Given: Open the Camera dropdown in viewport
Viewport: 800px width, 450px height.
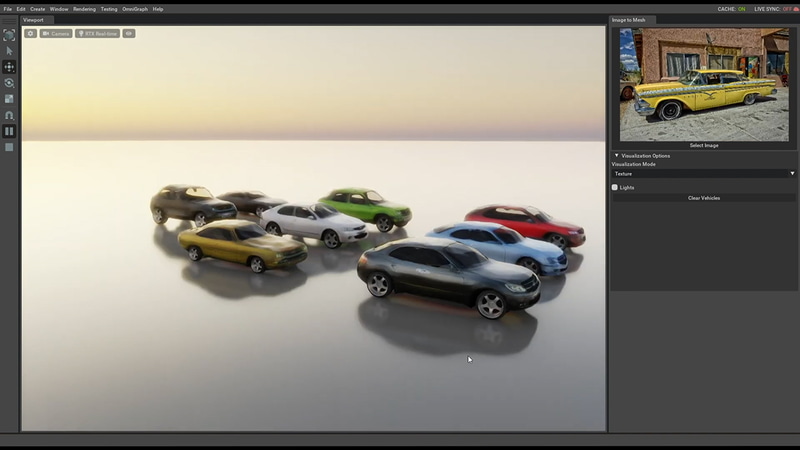Looking at the screenshot, I should 56,34.
